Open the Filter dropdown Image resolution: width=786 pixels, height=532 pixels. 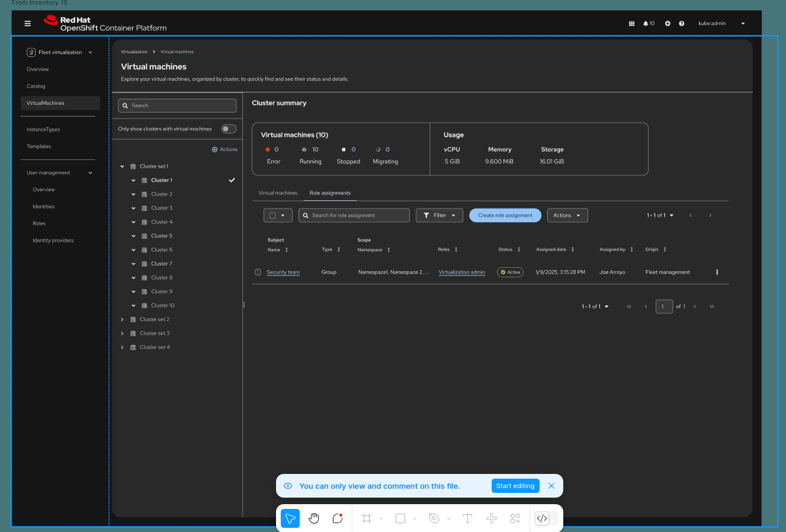pyautogui.click(x=439, y=216)
